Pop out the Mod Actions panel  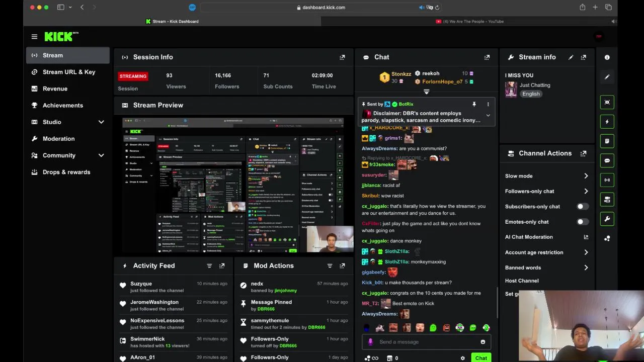(342, 265)
